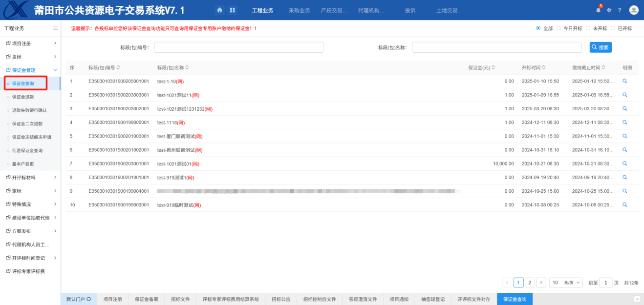The height and width of the screenshot is (305, 644).
Task: Open the 10 条/页 page size dropdown
Action: coord(566,283)
